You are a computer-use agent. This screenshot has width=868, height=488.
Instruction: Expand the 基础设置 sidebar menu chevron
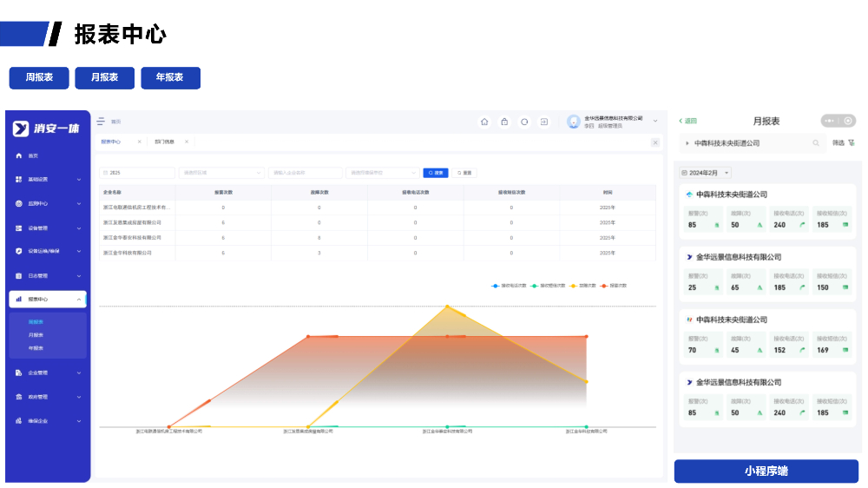[x=79, y=180]
